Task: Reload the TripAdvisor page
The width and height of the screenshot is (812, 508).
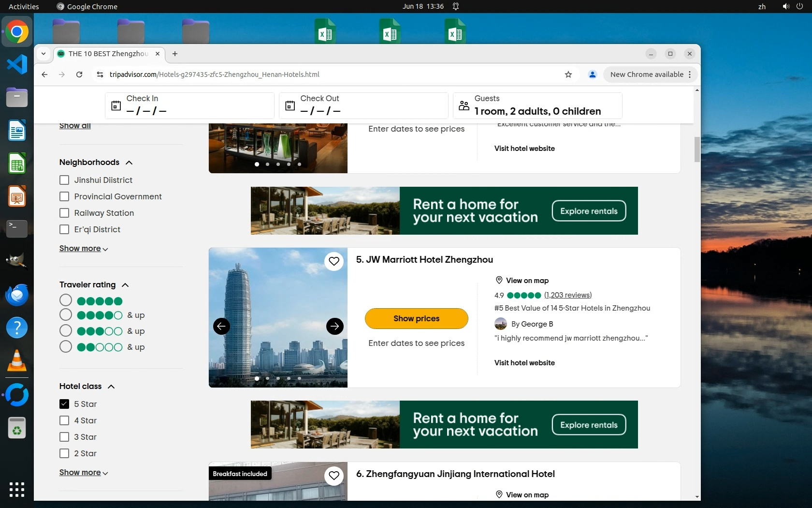Action: pyautogui.click(x=79, y=75)
